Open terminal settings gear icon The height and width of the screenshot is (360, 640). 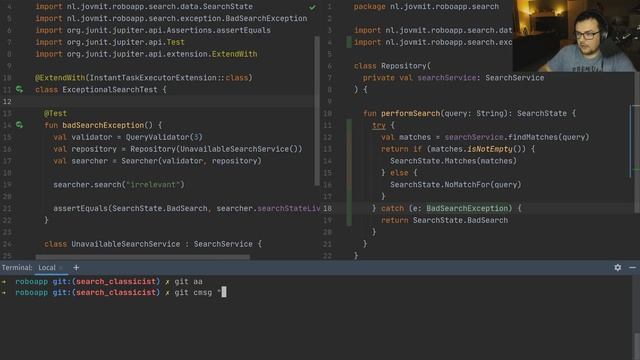pos(618,267)
